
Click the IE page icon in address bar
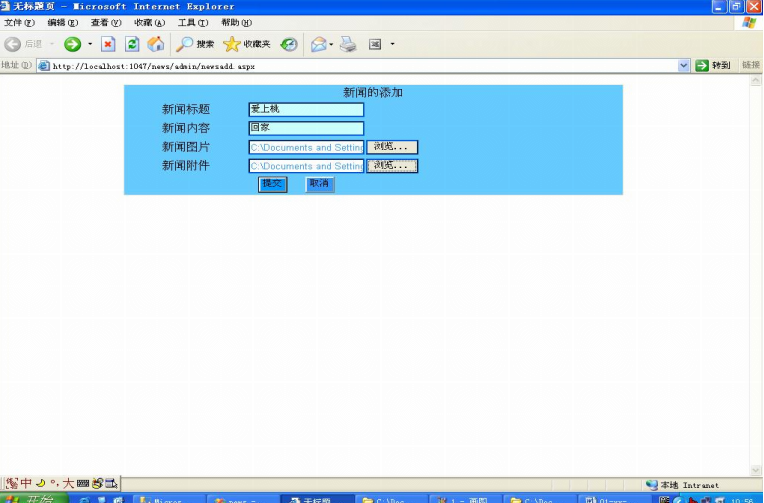point(44,66)
